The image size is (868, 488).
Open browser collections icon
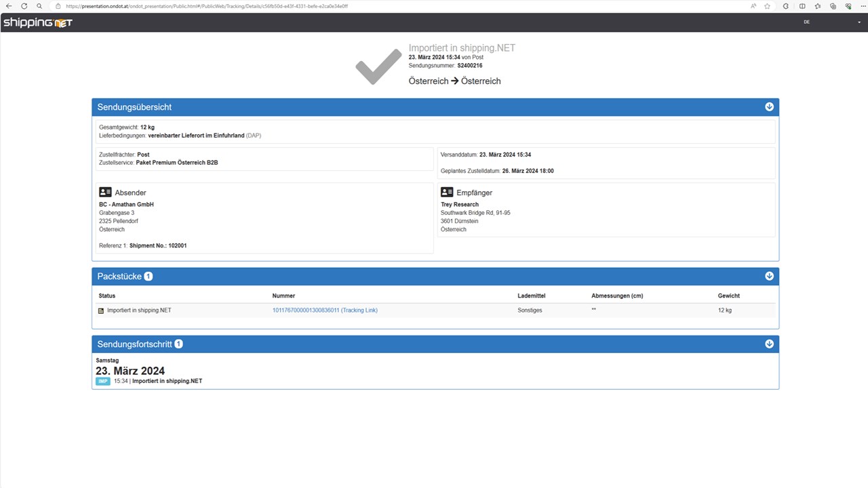(x=833, y=6)
